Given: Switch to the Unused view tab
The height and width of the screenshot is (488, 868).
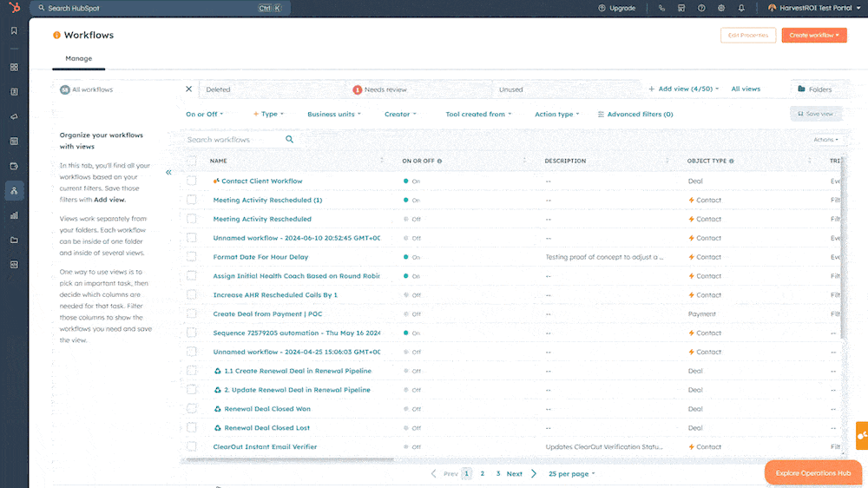Looking at the screenshot, I should [510, 89].
